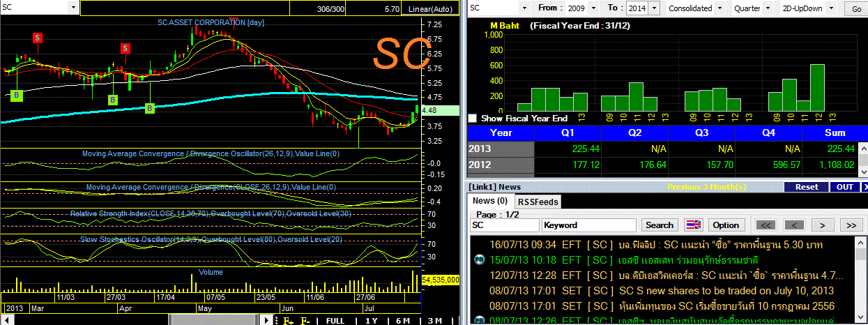Click the 2013 year row cell
The width and height of the screenshot is (868, 325).
501,149
